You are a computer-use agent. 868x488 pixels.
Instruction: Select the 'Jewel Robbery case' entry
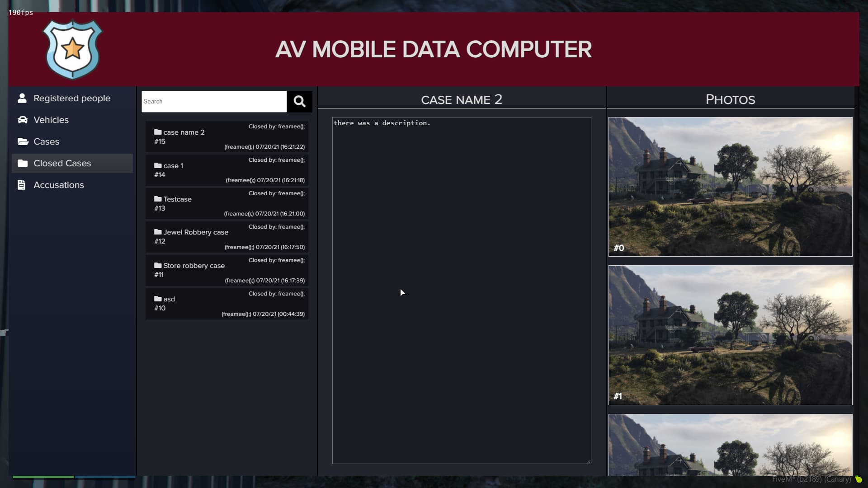point(227,237)
